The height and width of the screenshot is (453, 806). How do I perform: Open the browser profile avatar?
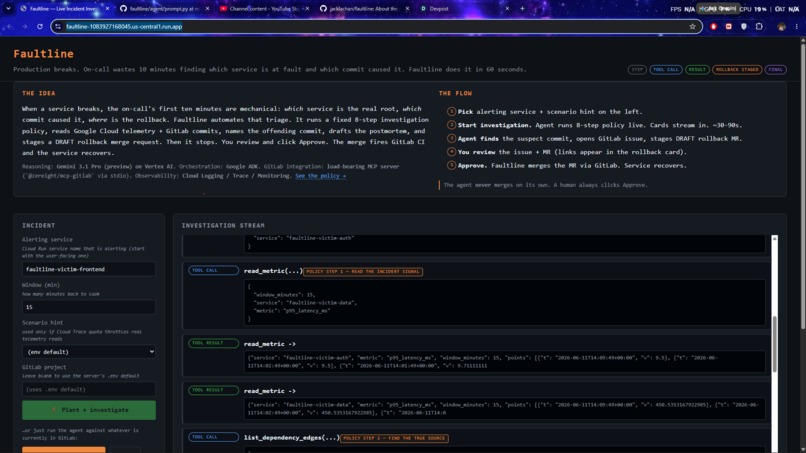(781, 27)
